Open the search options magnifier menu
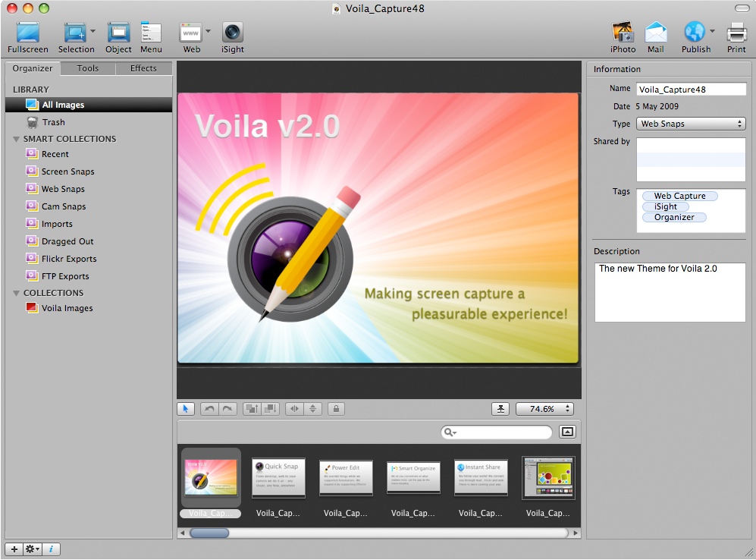Viewport: 756px width, 560px height. [450, 433]
